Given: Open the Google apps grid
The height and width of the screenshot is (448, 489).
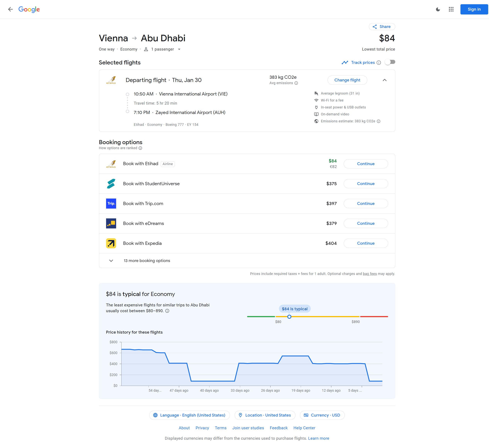Looking at the screenshot, I should tap(451, 9).
